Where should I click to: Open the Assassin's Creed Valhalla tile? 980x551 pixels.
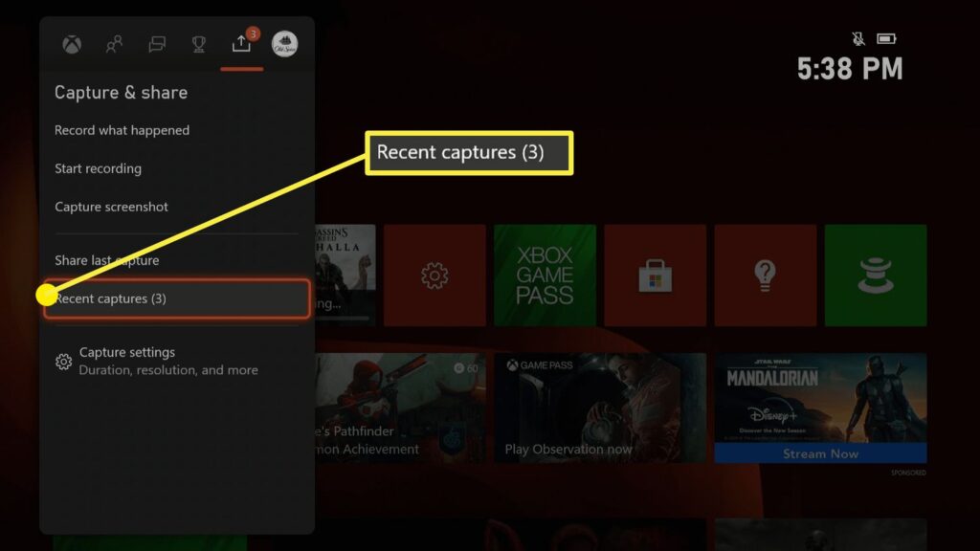point(345,275)
